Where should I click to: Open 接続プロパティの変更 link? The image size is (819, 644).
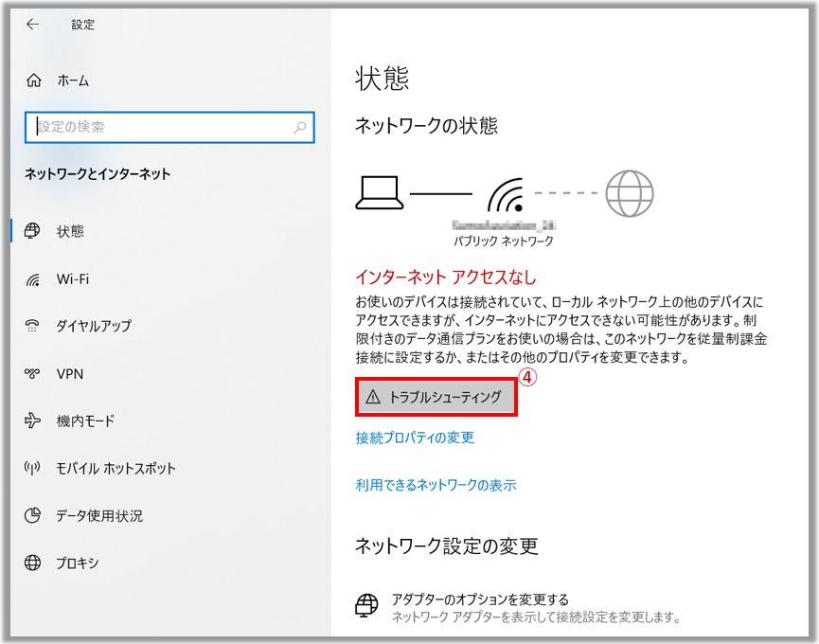415,438
